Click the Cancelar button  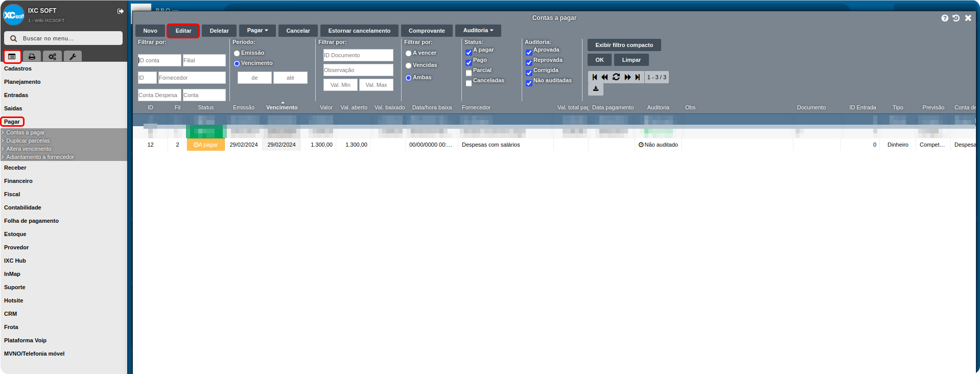[x=298, y=31]
